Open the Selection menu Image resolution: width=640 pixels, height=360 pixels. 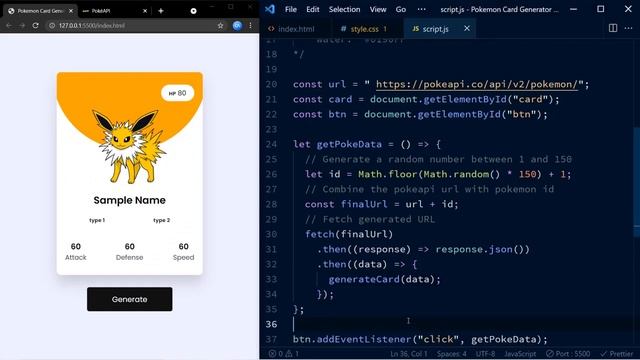(344, 9)
